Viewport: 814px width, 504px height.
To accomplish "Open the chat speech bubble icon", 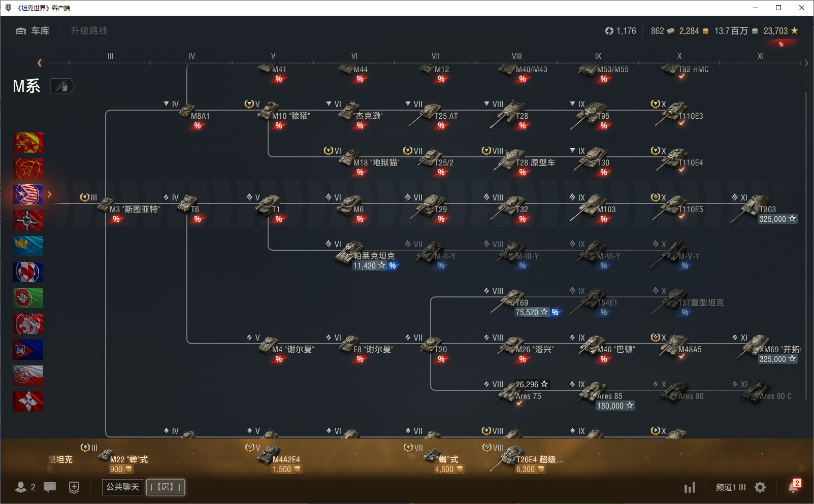I will pyautogui.click(x=50, y=487).
